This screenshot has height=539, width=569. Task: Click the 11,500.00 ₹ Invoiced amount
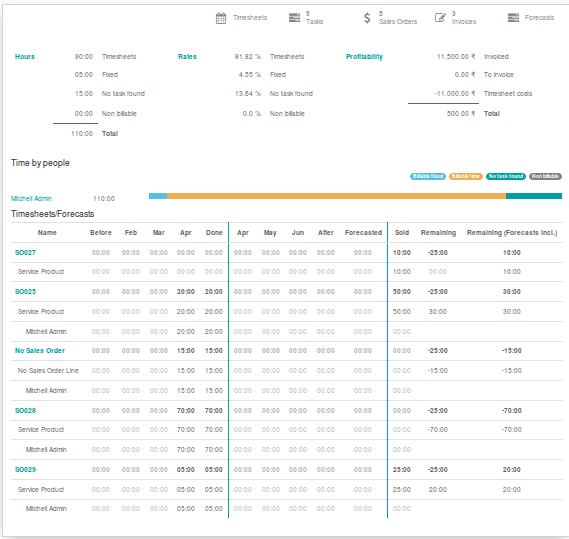click(456, 57)
